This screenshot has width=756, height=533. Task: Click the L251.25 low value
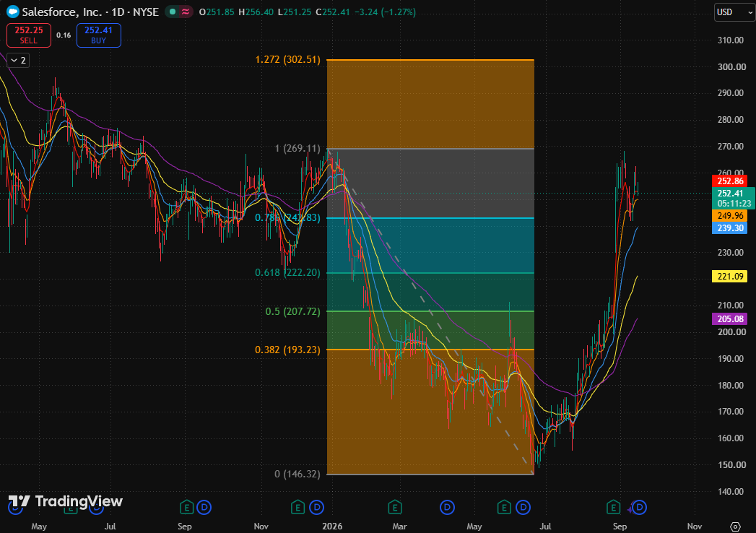pyautogui.click(x=294, y=12)
